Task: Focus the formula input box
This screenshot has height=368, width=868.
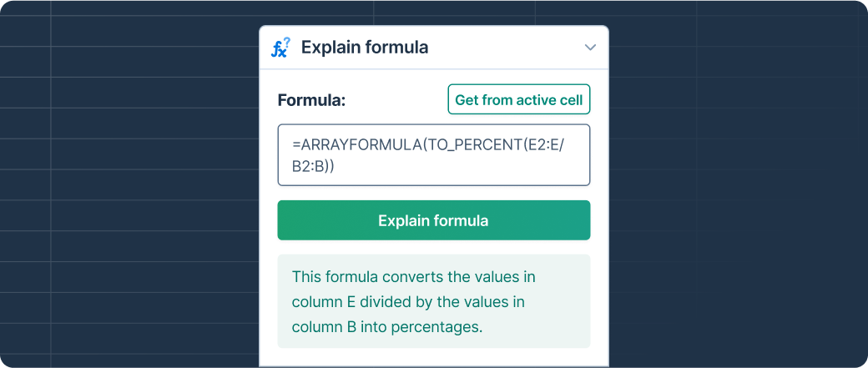Action: pyautogui.click(x=434, y=155)
